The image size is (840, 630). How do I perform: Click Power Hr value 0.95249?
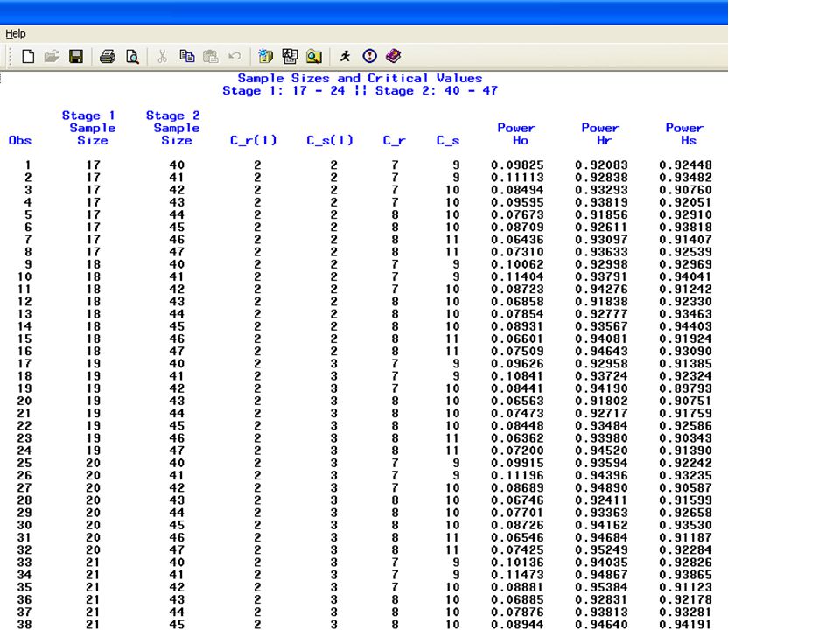602,550
